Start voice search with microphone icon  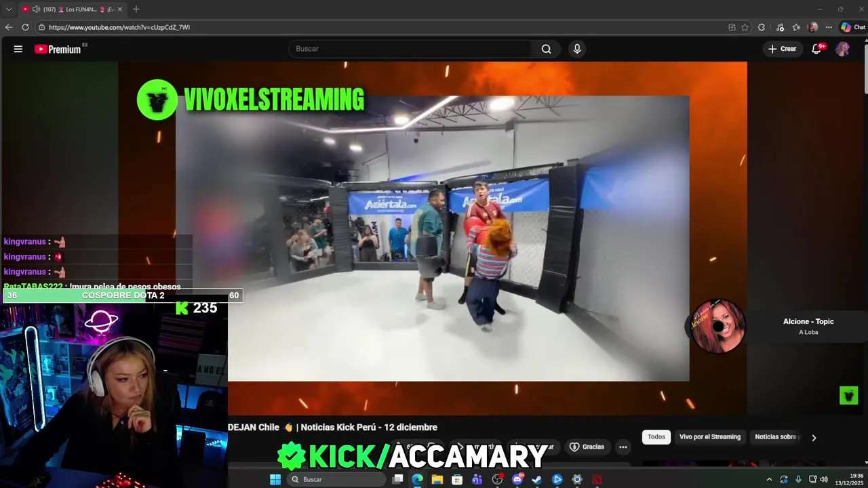[577, 49]
